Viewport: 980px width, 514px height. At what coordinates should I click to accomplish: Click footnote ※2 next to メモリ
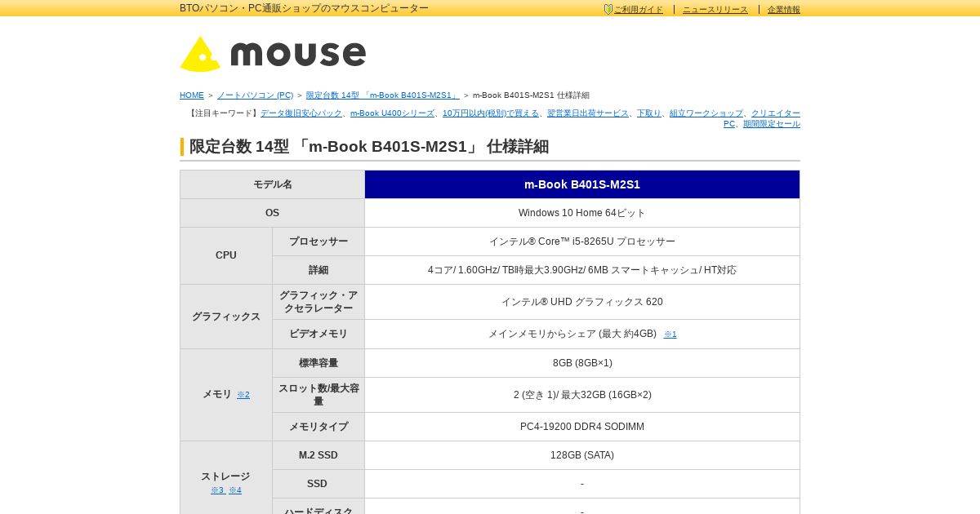pyautogui.click(x=243, y=395)
